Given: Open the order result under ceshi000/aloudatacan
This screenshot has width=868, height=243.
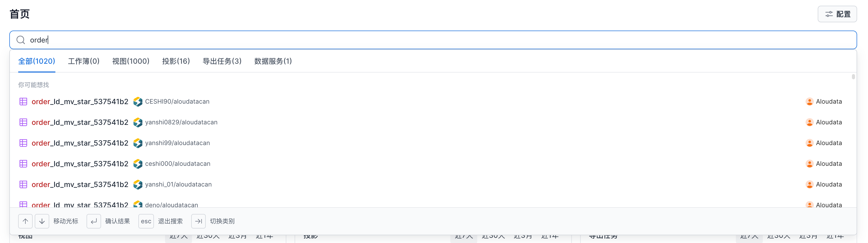Looking at the screenshot, I should 80,164.
